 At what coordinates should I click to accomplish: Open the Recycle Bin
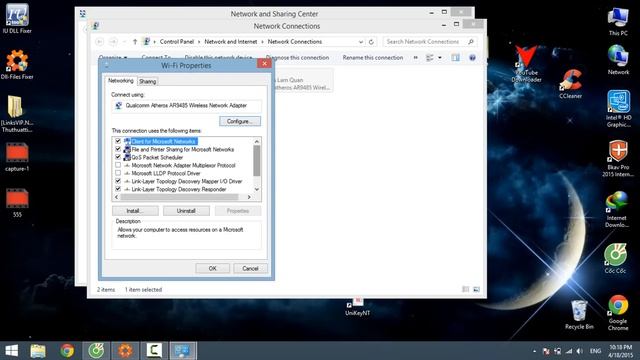(x=579, y=315)
